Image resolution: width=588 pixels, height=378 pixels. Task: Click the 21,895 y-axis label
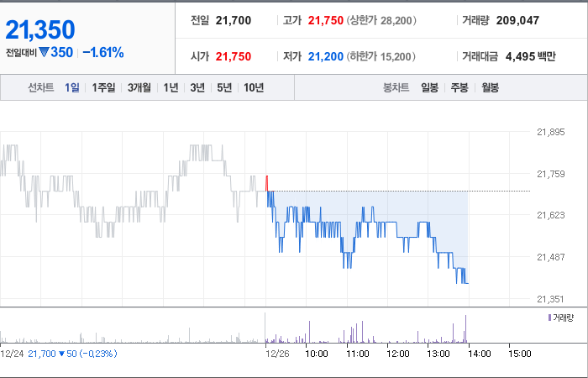coord(550,132)
